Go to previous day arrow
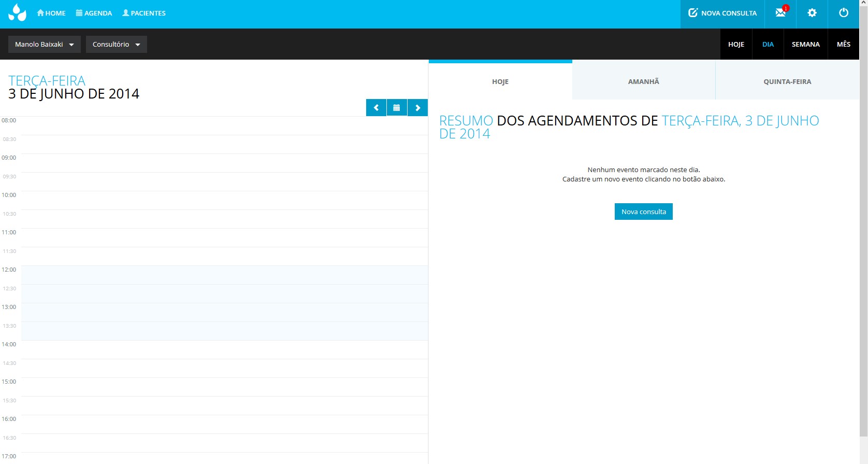 tap(377, 108)
